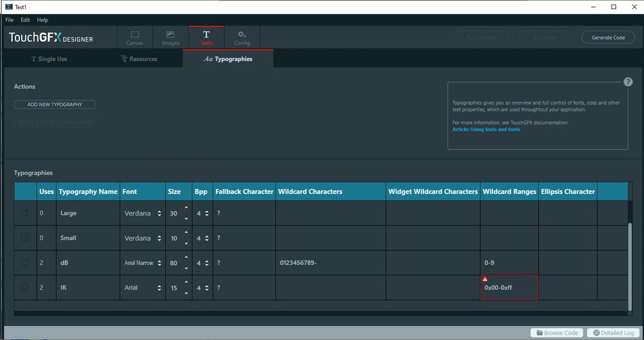This screenshot has width=644, height=340.
Task: Switch to the Resources tab
Action: [139, 59]
